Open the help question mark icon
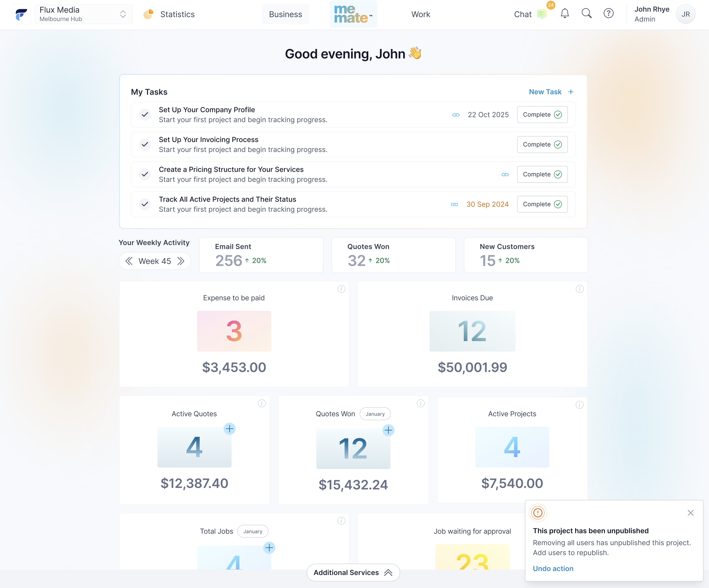 click(x=608, y=14)
